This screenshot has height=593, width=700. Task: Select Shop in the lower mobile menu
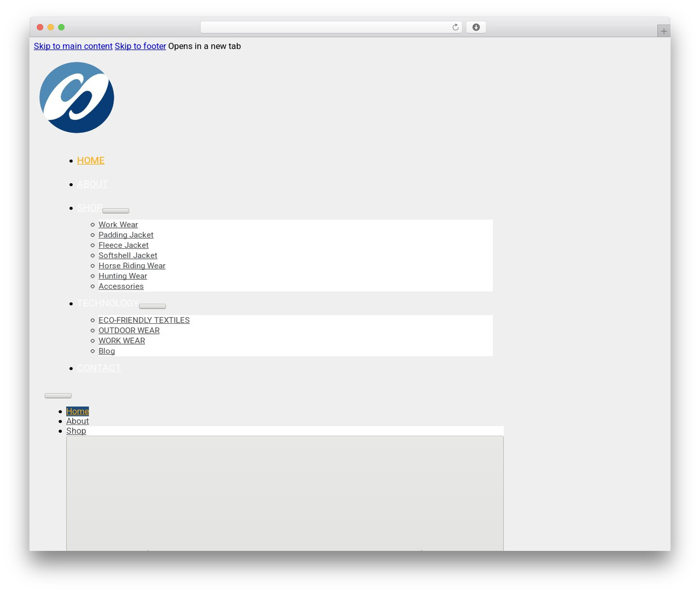coord(76,431)
